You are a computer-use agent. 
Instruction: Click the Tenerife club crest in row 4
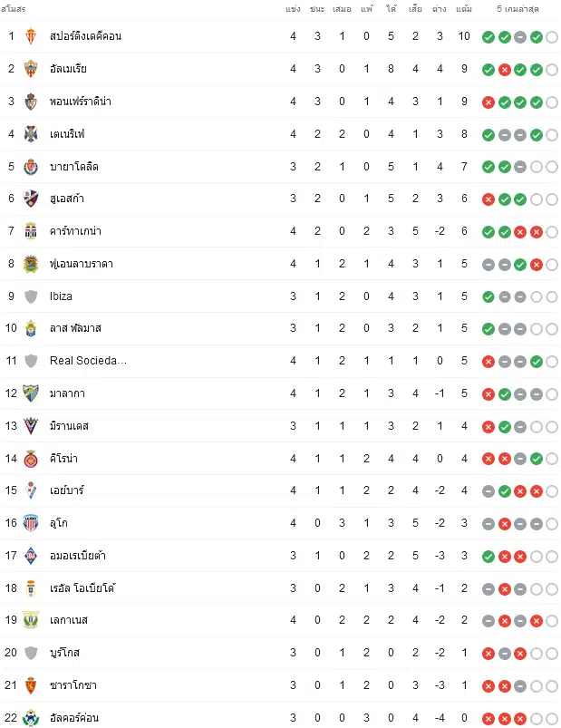coord(31,133)
